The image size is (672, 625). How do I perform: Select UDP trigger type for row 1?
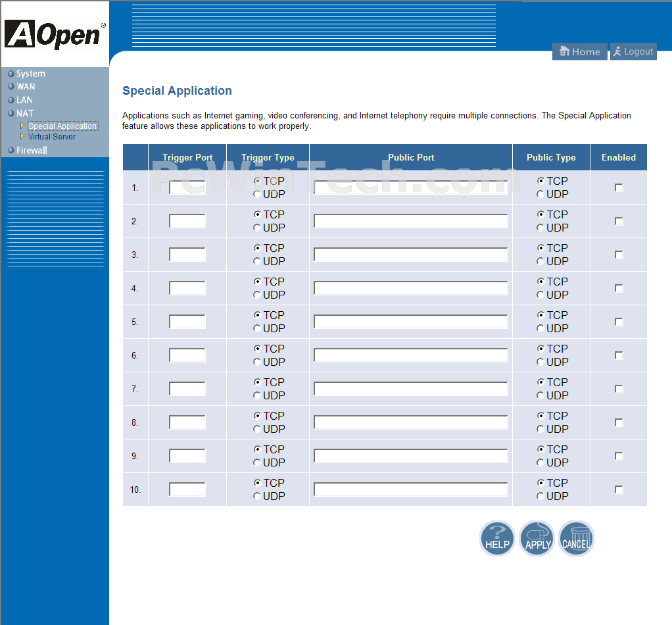tap(257, 194)
